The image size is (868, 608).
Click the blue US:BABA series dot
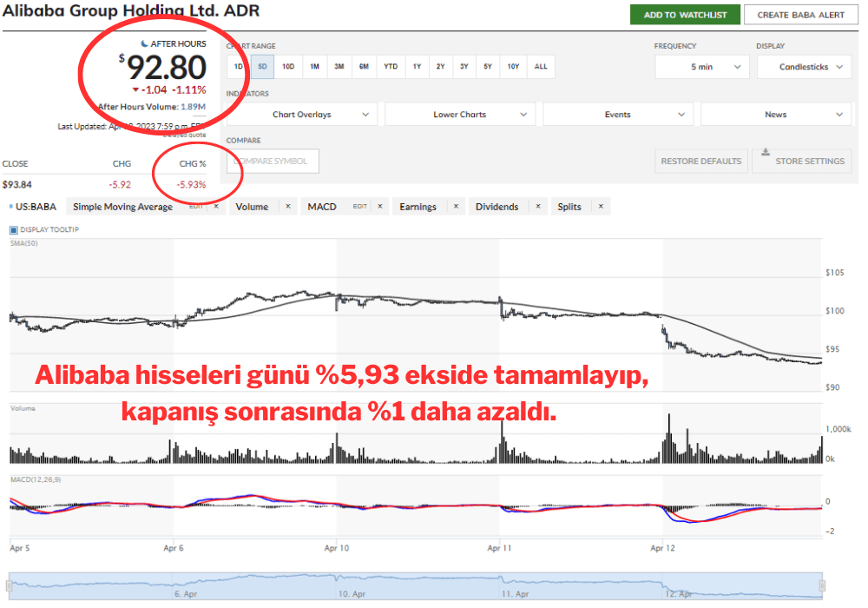(11, 207)
